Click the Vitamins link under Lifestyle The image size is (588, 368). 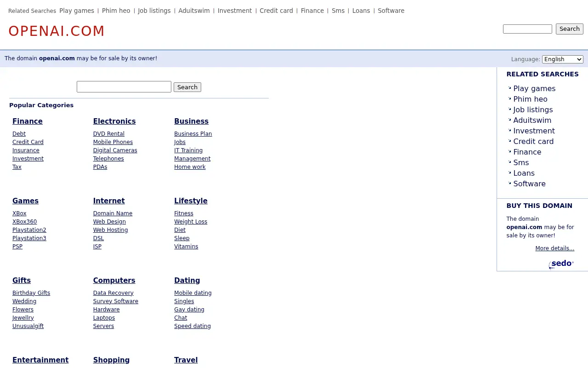(x=186, y=247)
